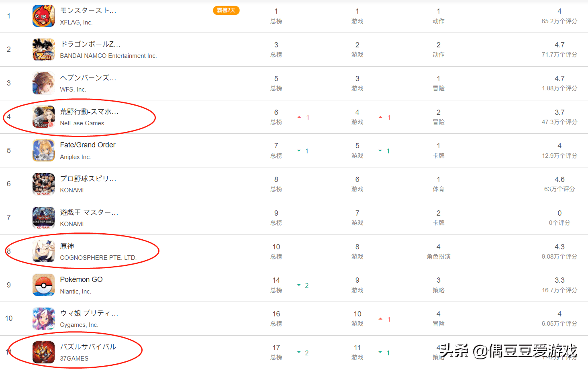This screenshot has width=588, height=369.
Task: Click the 0个评分 rating count
Action: coord(559,223)
